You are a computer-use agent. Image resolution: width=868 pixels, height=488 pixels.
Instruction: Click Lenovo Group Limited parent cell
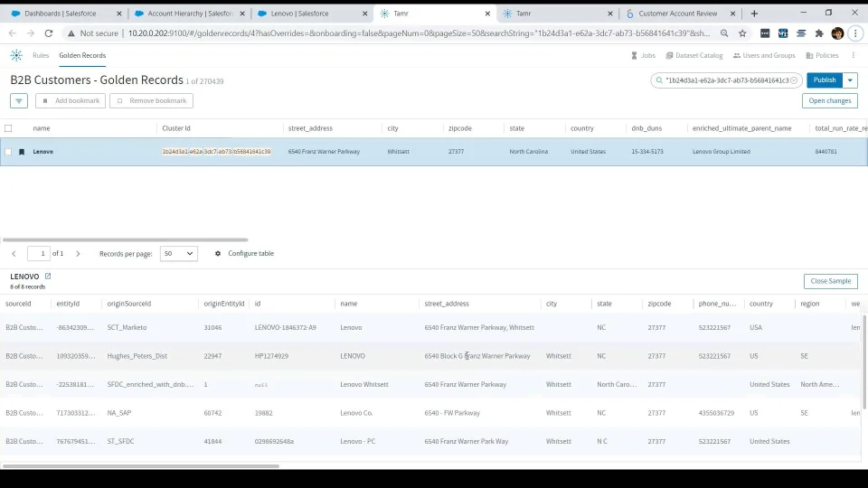coord(722,152)
